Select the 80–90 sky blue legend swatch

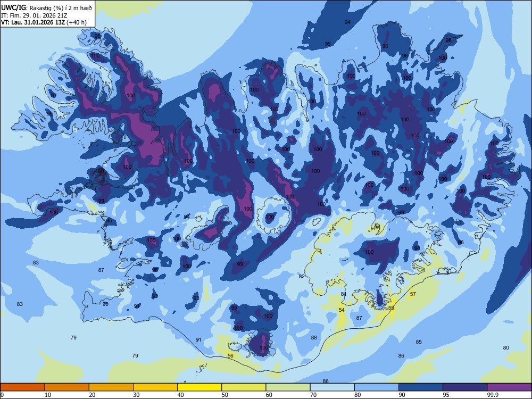tap(377, 387)
